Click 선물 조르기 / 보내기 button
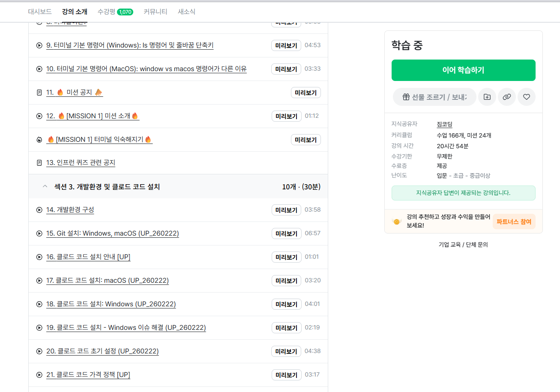This screenshot has width=560, height=392. (434, 97)
